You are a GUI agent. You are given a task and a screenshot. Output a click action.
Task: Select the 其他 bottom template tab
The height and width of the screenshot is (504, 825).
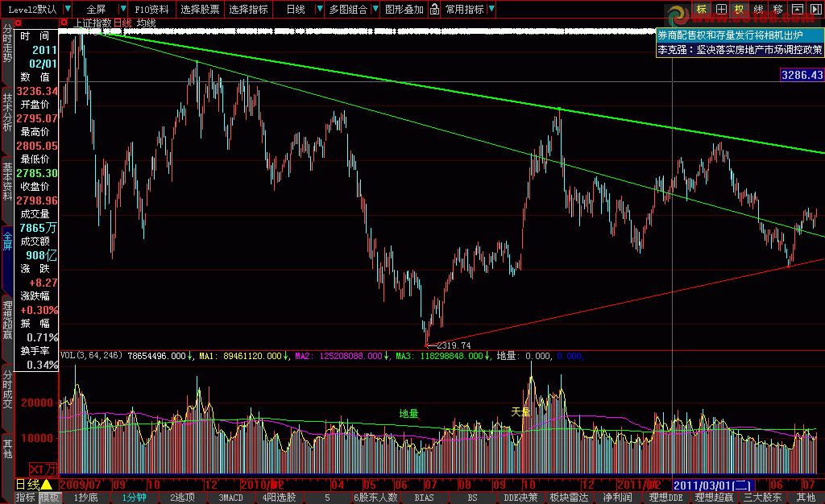click(806, 498)
